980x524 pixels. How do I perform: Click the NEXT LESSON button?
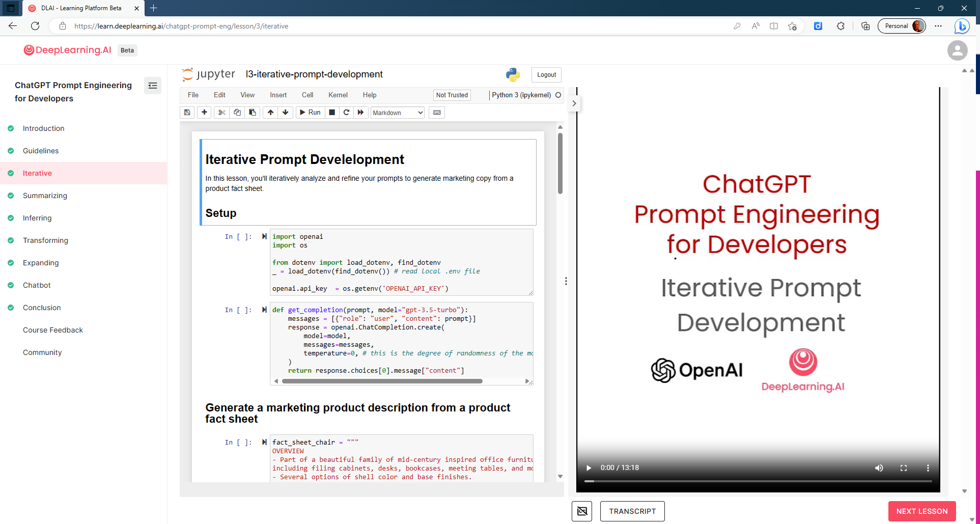tap(921, 511)
